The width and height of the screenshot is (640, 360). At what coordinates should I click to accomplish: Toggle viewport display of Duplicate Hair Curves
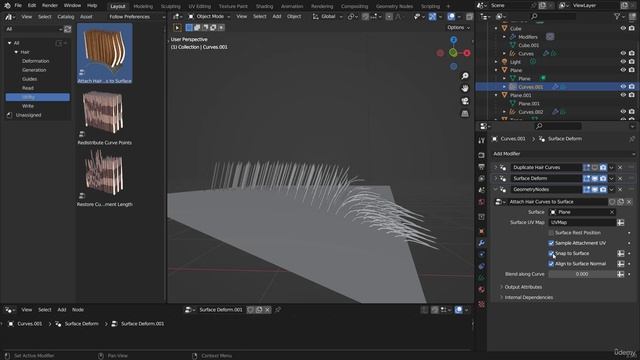595,167
